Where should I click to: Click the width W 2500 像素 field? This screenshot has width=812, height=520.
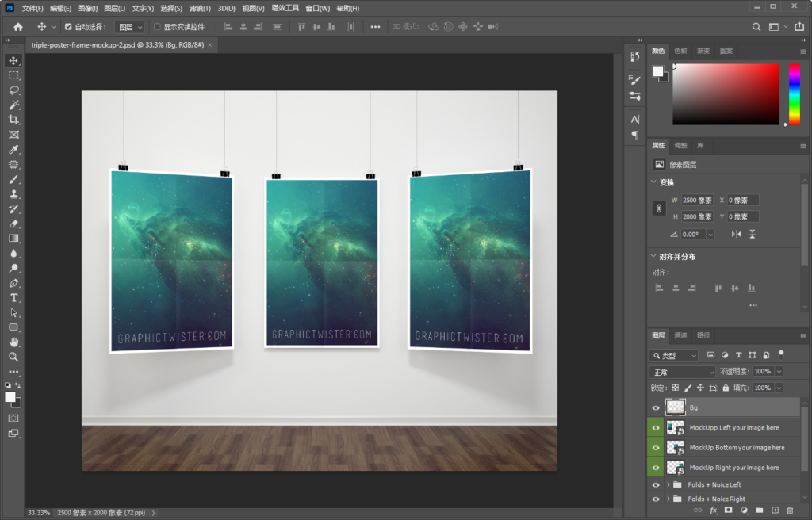[698, 200]
